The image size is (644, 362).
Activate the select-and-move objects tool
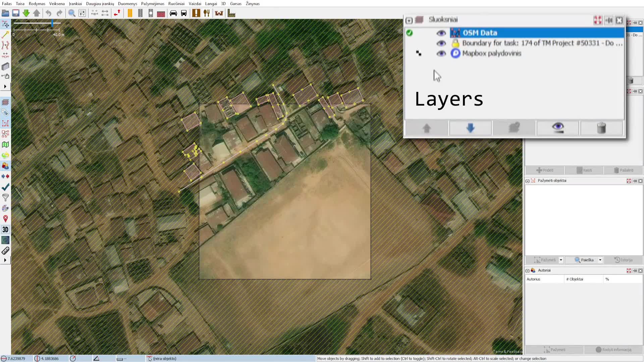point(5,24)
